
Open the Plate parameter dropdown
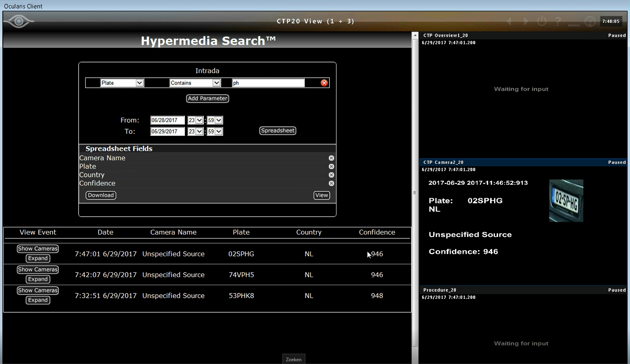(122, 83)
